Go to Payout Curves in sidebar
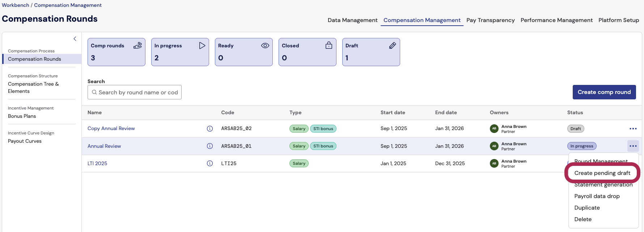The width and height of the screenshot is (644, 232). click(x=25, y=141)
